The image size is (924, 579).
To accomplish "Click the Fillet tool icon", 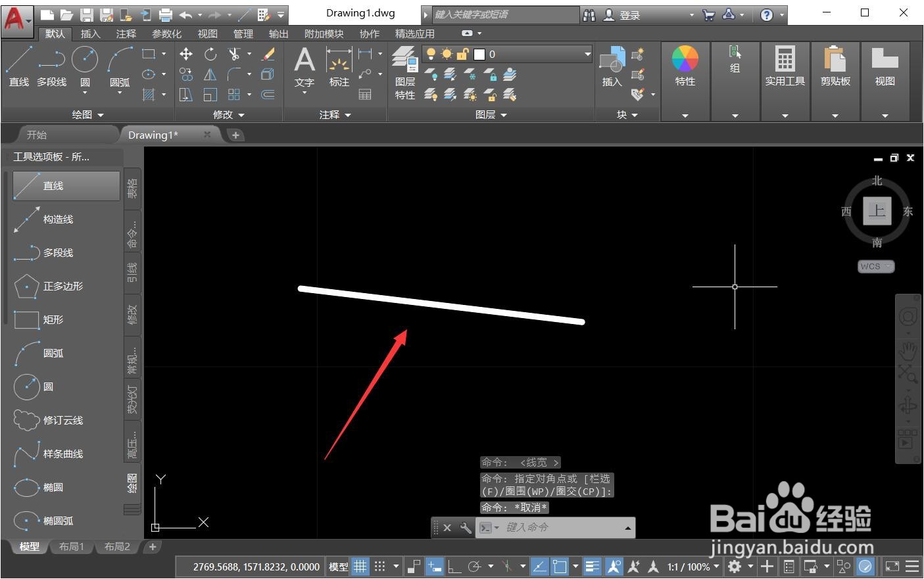I will pos(234,74).
